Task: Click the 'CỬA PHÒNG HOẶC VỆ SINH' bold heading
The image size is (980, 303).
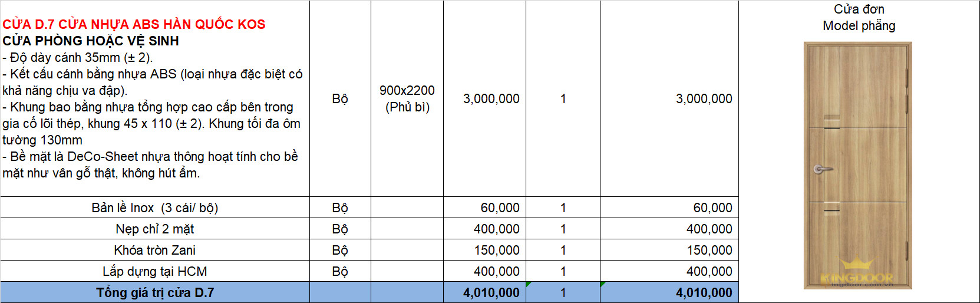Action: (91, 41)
